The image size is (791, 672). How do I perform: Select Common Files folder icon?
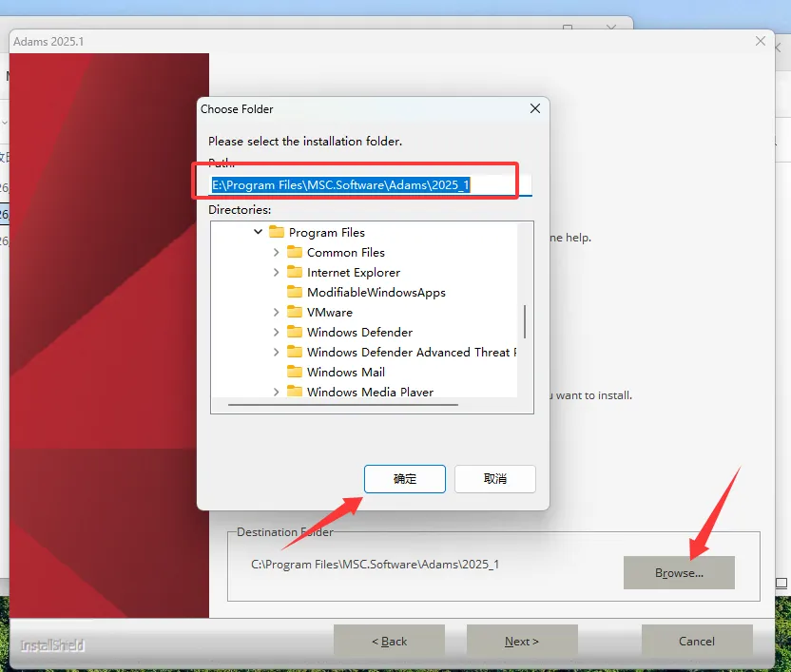(295, 252)
